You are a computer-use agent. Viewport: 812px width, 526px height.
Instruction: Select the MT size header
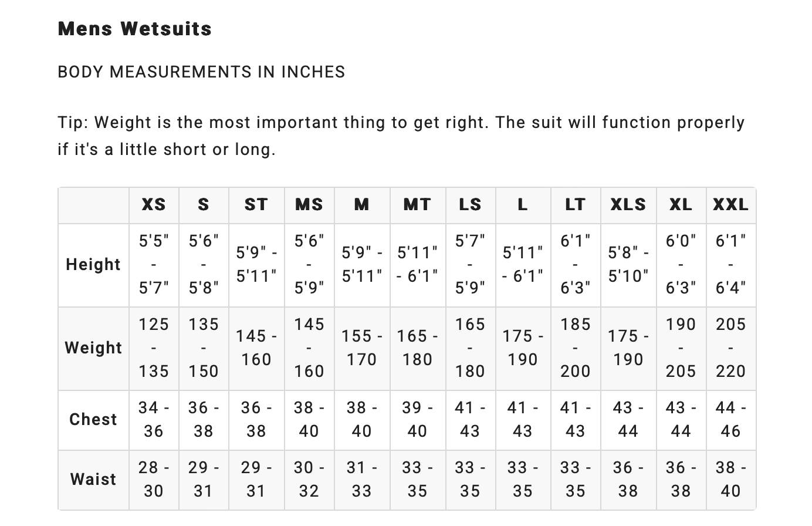click(417, 205)
